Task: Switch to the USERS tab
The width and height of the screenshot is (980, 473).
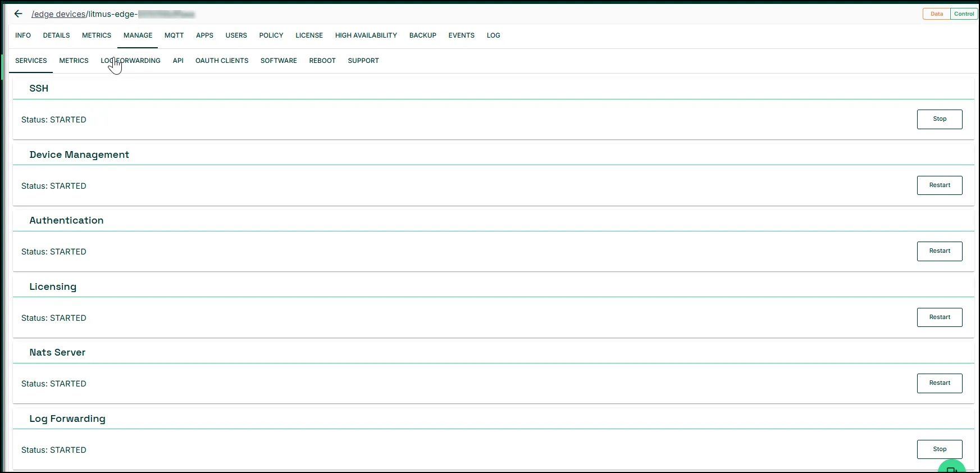Action: (236, 35)
